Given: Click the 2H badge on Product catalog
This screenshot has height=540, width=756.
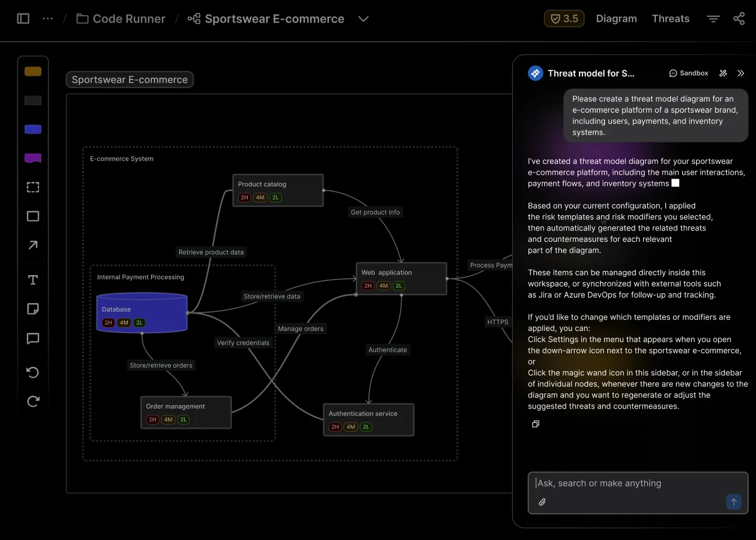Looking at the screenshot, I should (244, 198).
